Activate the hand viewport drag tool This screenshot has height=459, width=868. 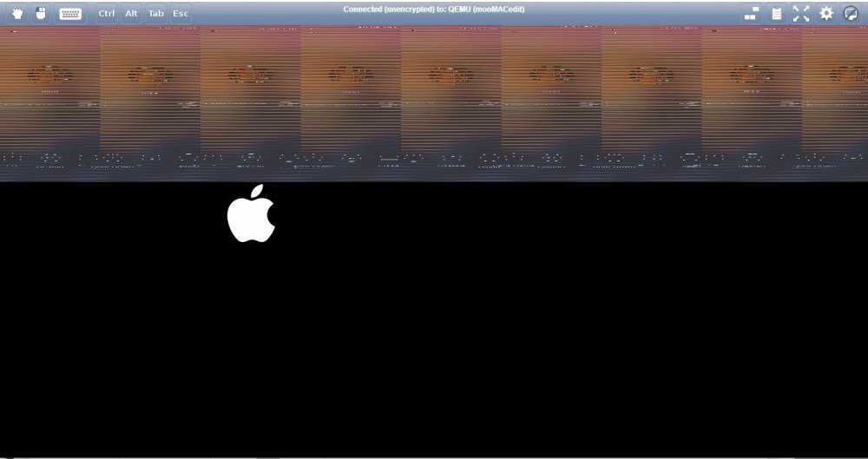pyautogui.click(x=17, y=13)
